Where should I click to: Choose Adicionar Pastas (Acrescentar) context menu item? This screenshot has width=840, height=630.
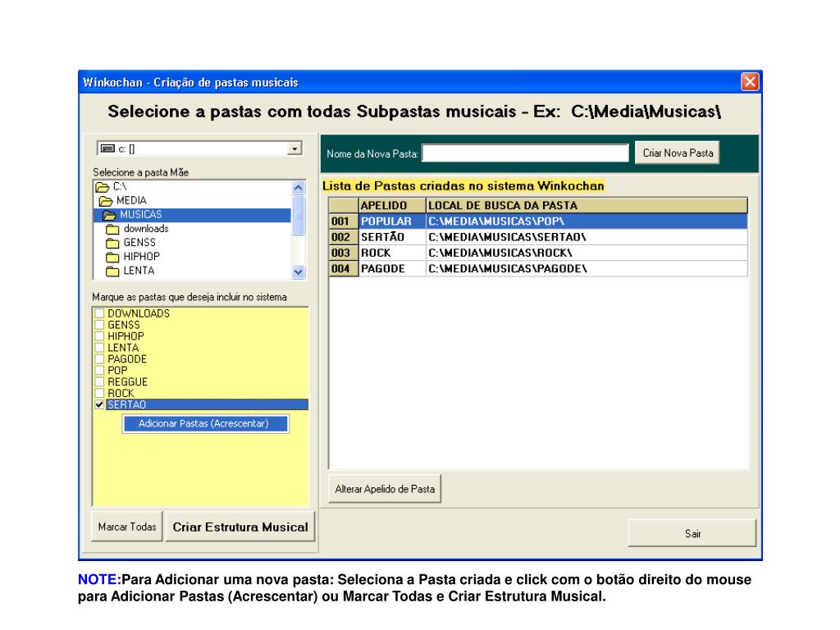(206, 423)
